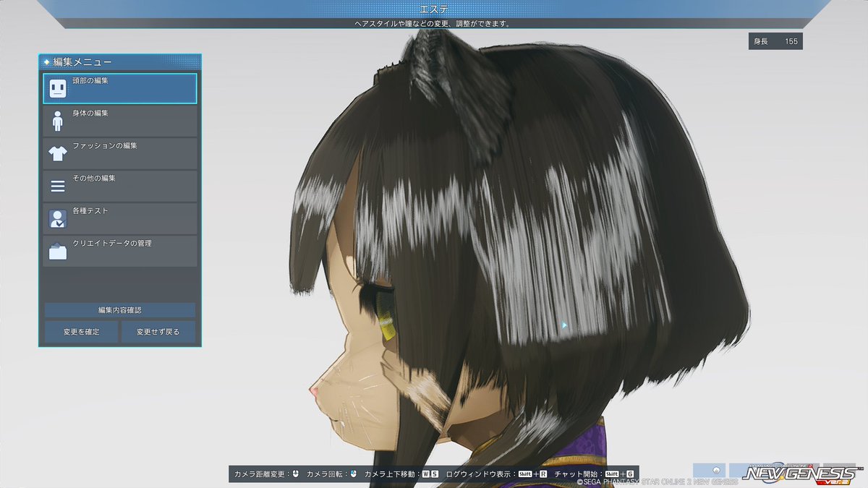Open the 各種テスト menu entry
The image size is (868, 488).
click(x=120, y=218)
